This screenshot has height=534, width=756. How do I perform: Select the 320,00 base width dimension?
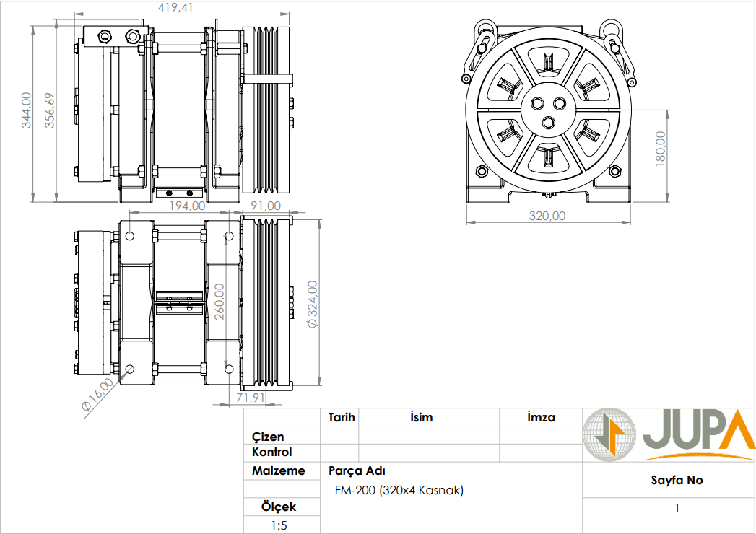point(548,216)
